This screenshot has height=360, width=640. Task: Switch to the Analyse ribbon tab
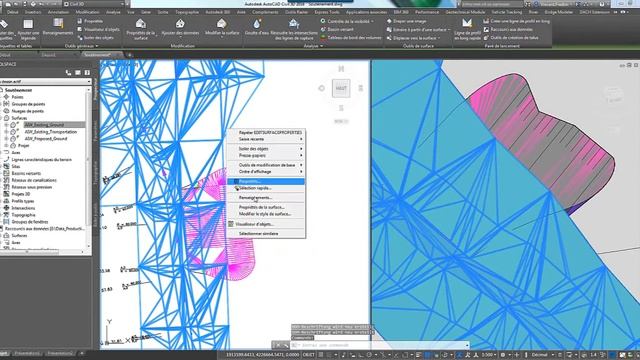point(113,12)
